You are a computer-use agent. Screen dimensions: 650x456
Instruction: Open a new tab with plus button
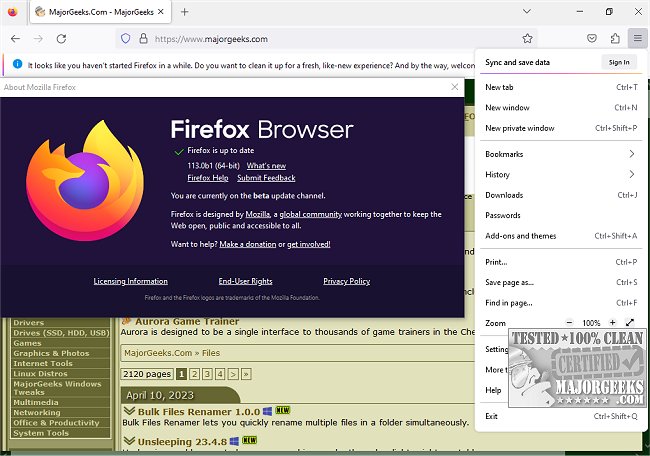tap(185, 11)
